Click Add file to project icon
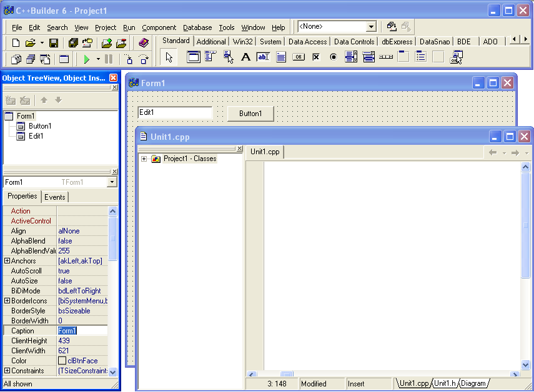Screen dimensions: 534x392 point(107,43)
